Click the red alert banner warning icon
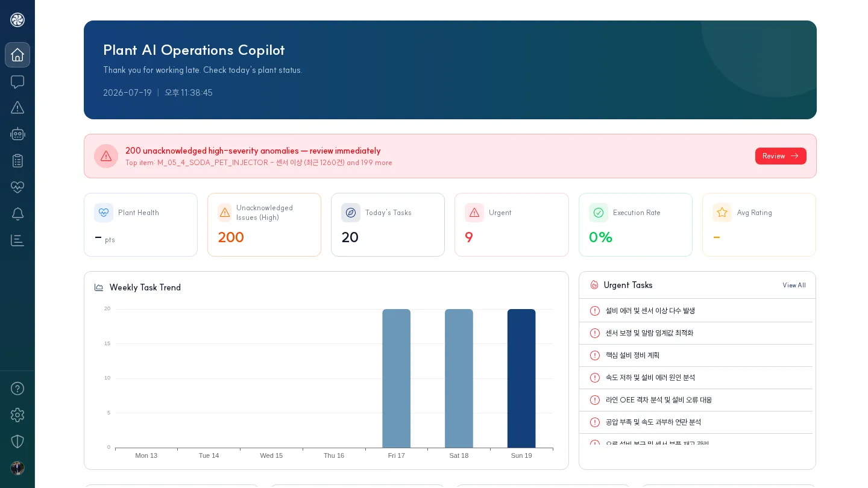The height and width of the screenshot is (488, 868). (106, 156)
